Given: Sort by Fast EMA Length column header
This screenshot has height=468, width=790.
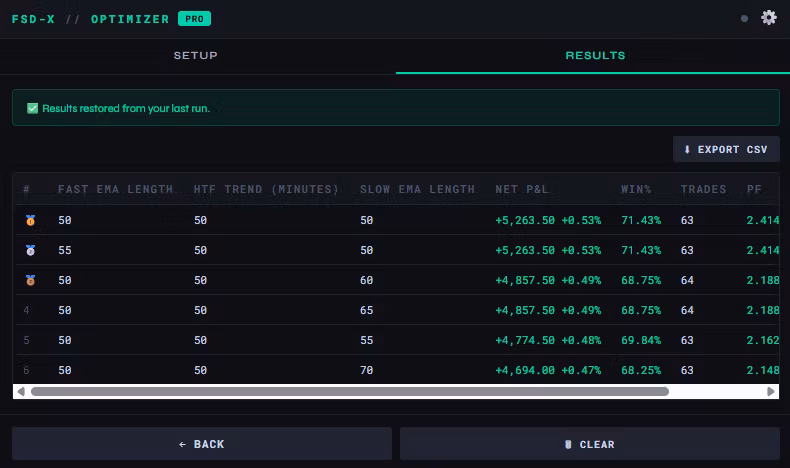Looking at the screenshot, I should [115, 189].
